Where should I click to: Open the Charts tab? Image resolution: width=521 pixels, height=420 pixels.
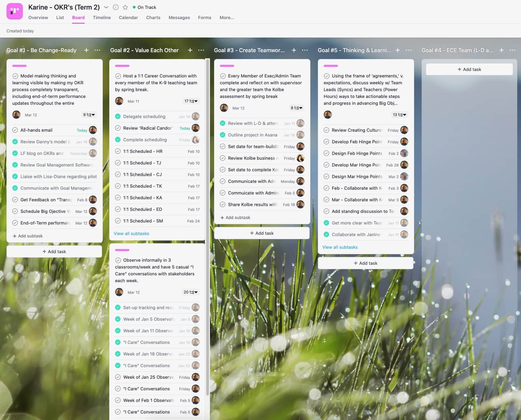[x=153, y=17]
